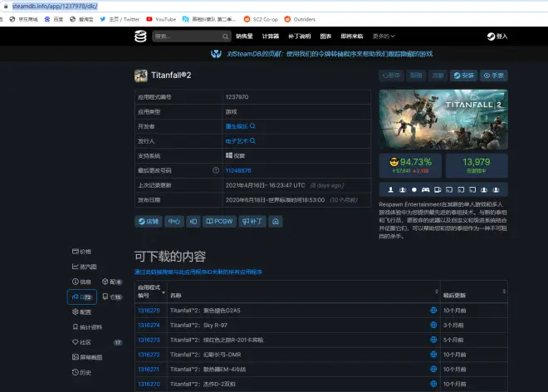Click the globe icon for app 1316275

433,311
